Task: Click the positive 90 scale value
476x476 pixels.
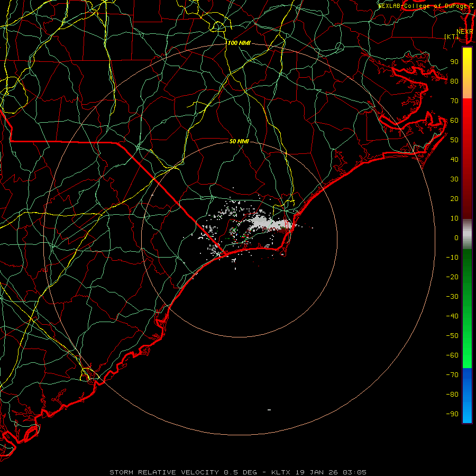Action: 454,62
